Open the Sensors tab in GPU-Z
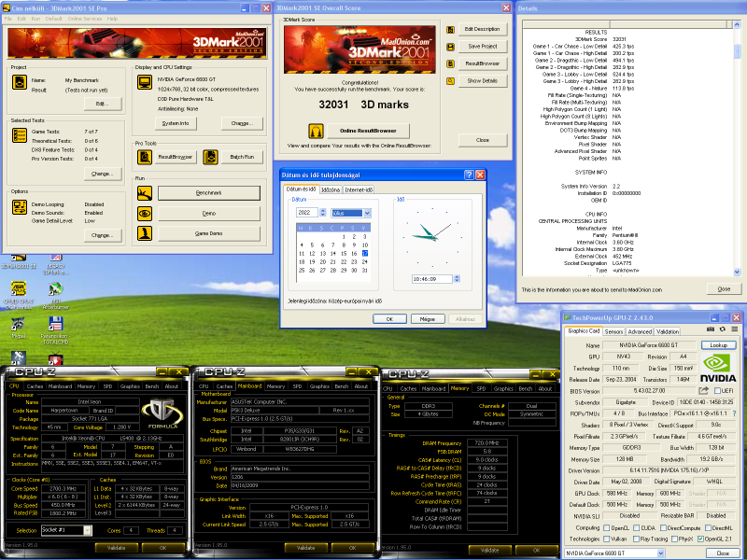The image size is (747, 560). 613,331
